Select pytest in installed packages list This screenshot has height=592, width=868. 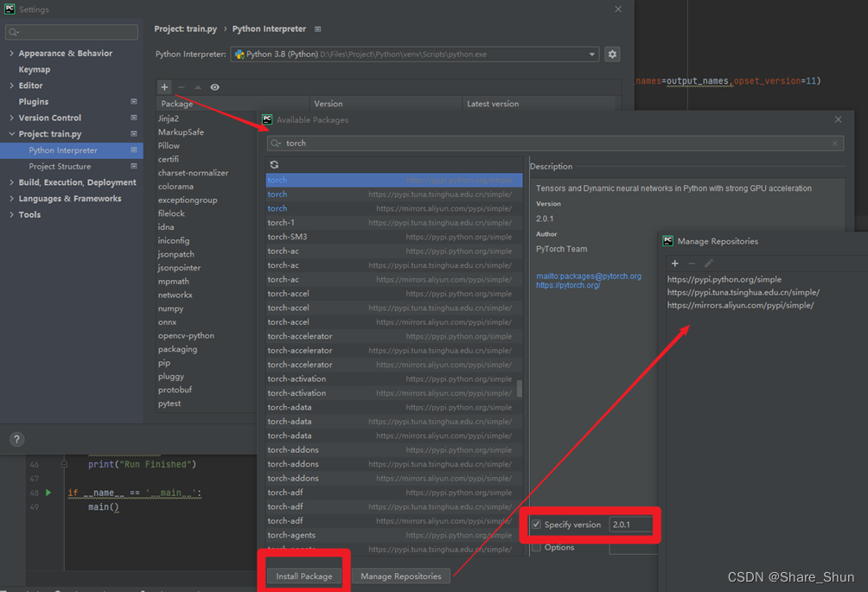pos(169,404)
